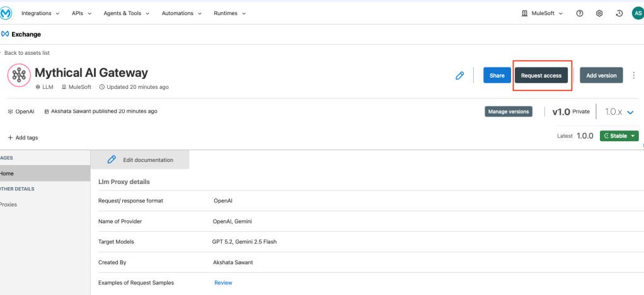Click Add tags
This screenshot has width=644, height=295.
pos(23,137)
